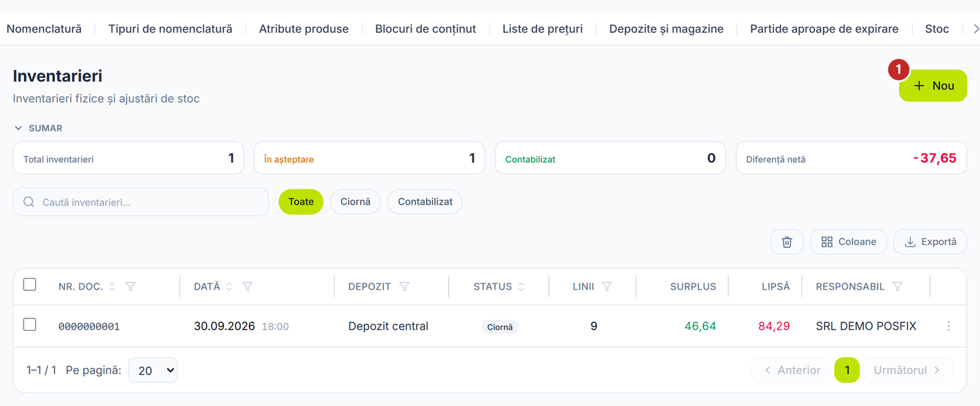Open row actions three-dot menu

click(x=949, y=326)
